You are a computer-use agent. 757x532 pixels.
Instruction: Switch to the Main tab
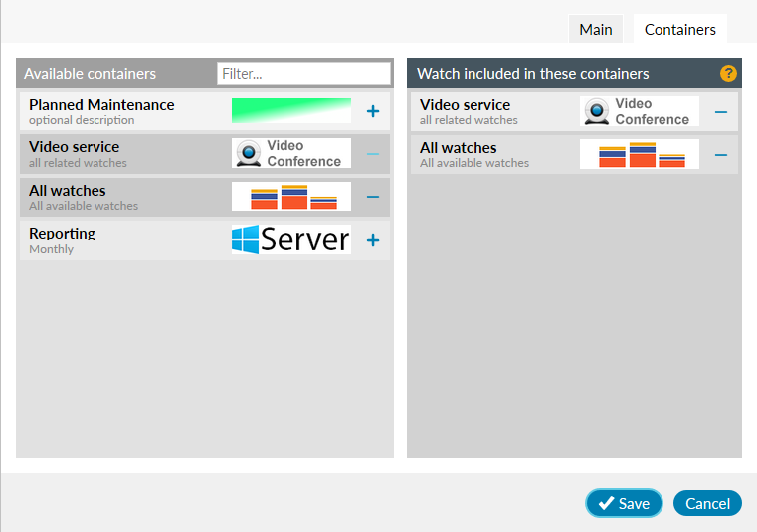click(596, 29)
